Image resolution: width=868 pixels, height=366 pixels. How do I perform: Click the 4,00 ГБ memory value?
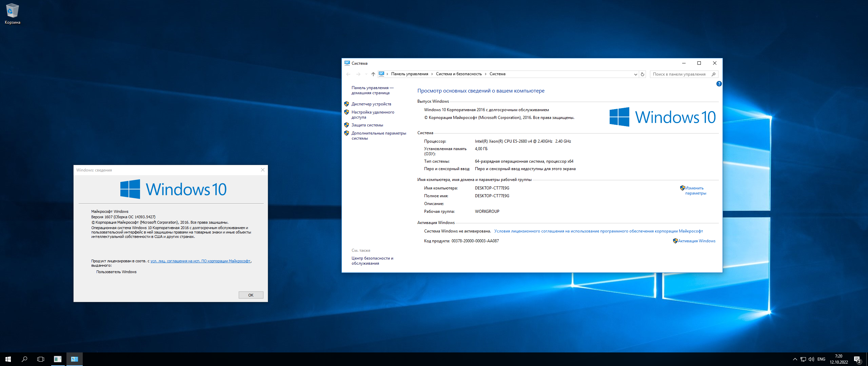[x=481, y=149]
